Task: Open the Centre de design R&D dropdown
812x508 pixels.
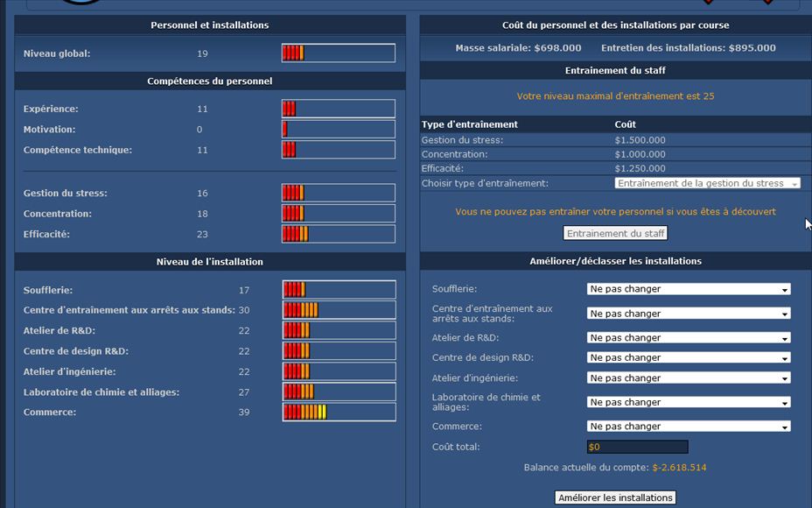Action: click(x=689, y=357)
